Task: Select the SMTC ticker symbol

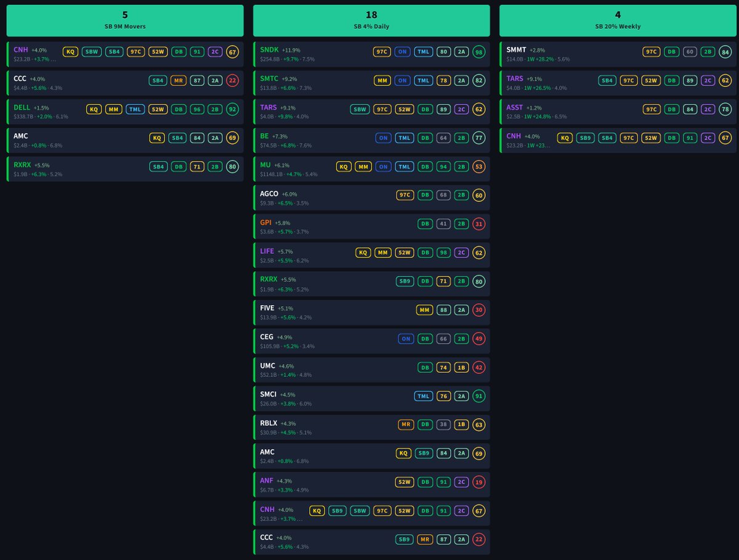Action: coord(270,79)
